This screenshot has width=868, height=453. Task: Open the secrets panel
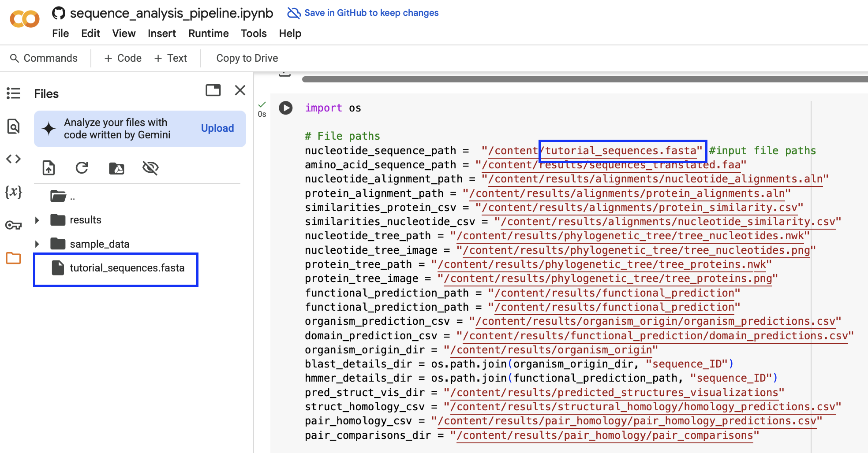click(x=13, y=224)
